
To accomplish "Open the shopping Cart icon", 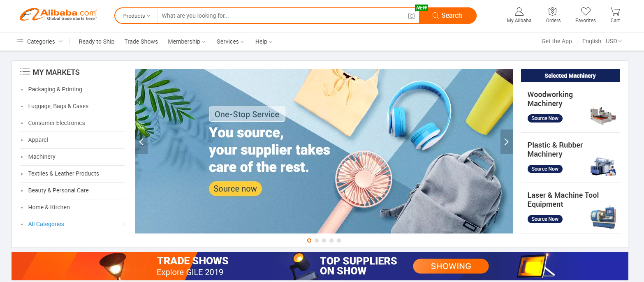I will pyautogui.click(x=615, y=12).
